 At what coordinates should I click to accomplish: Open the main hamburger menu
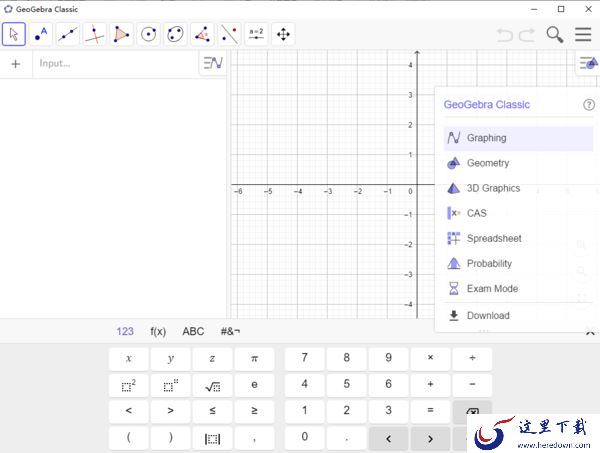coord(583,34)
